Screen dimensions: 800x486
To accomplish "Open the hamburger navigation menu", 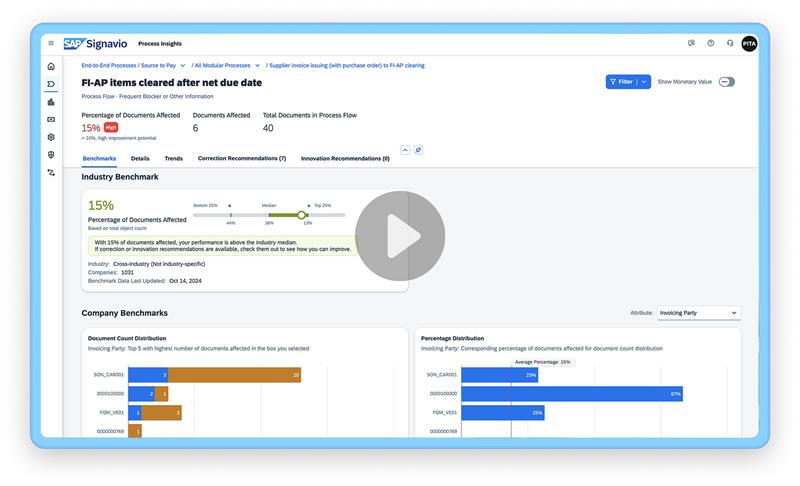I will tap(51, 43).
